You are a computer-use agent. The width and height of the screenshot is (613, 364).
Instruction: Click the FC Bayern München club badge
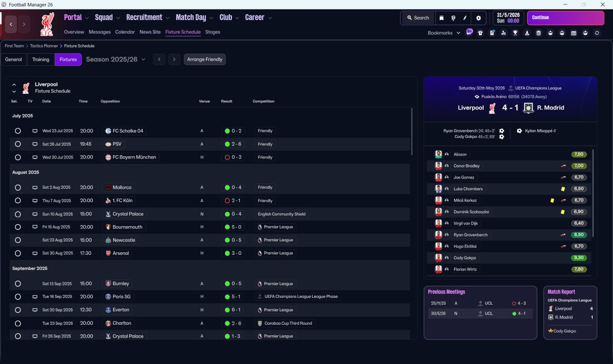(108, 157)
